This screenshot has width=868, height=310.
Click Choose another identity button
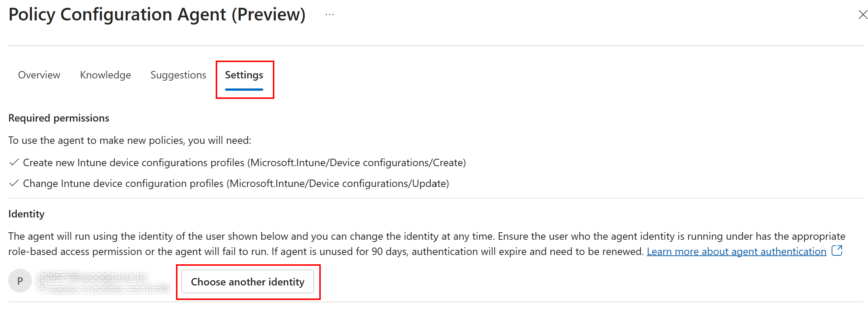pos(248,282)
